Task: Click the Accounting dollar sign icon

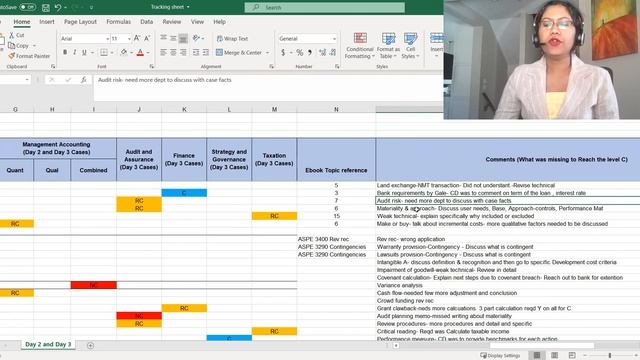Action: point(283,53)
